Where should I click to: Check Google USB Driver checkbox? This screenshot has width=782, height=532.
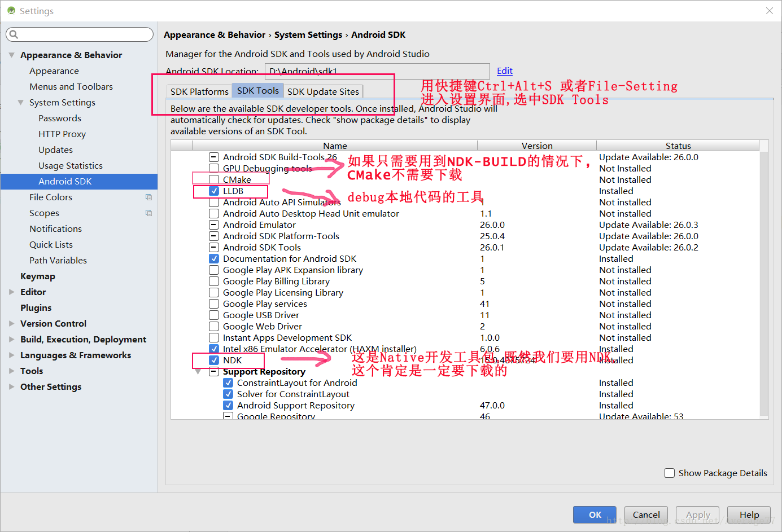(214, 315)
